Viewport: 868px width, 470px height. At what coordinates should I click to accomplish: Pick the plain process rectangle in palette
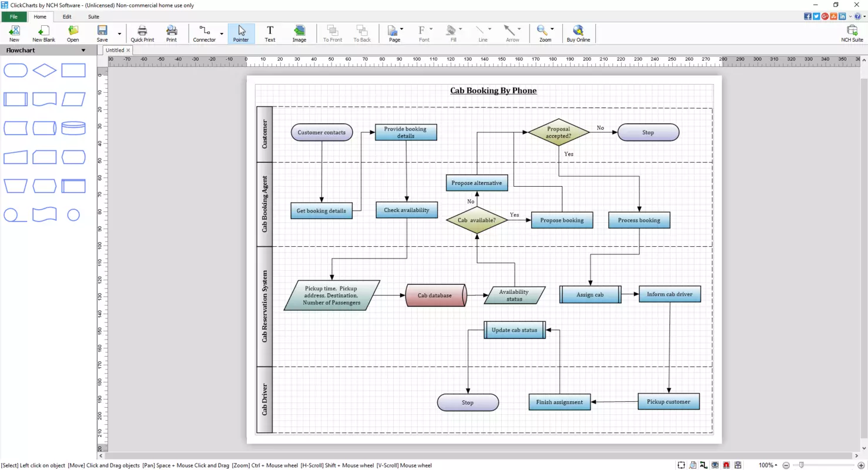click(x=73, y=70)
